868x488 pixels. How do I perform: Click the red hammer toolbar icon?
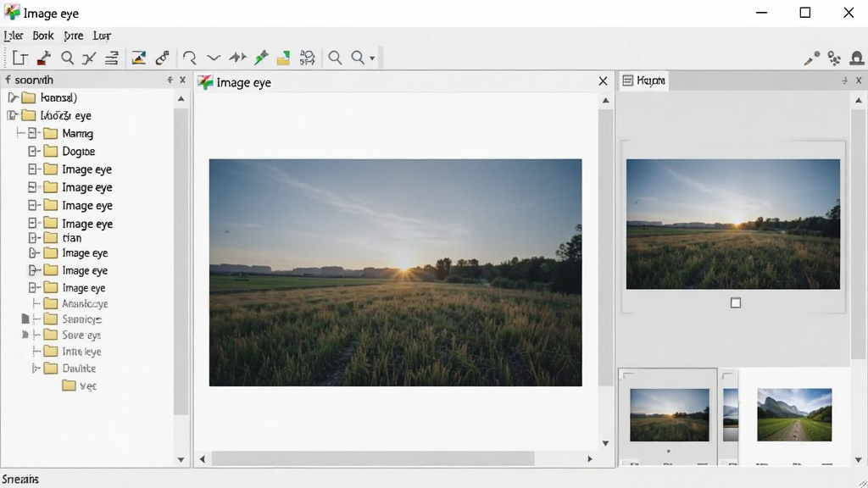pos(44,58)
